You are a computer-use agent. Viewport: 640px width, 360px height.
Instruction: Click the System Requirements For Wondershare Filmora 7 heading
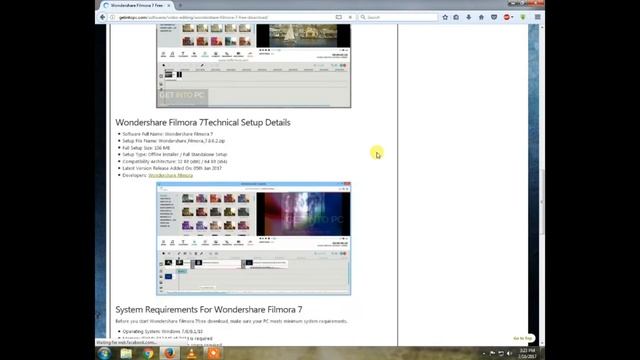click(x=209, y=310)
